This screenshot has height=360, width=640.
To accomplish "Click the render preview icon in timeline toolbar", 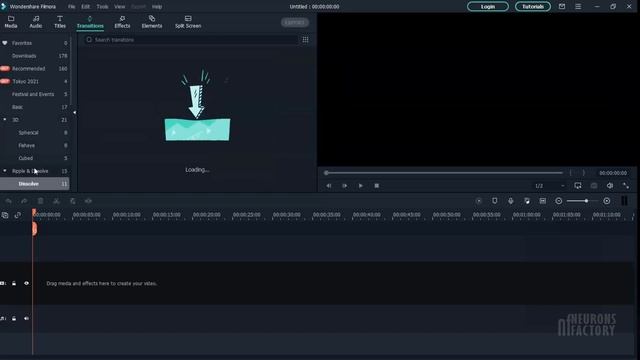I will (479, 201).
